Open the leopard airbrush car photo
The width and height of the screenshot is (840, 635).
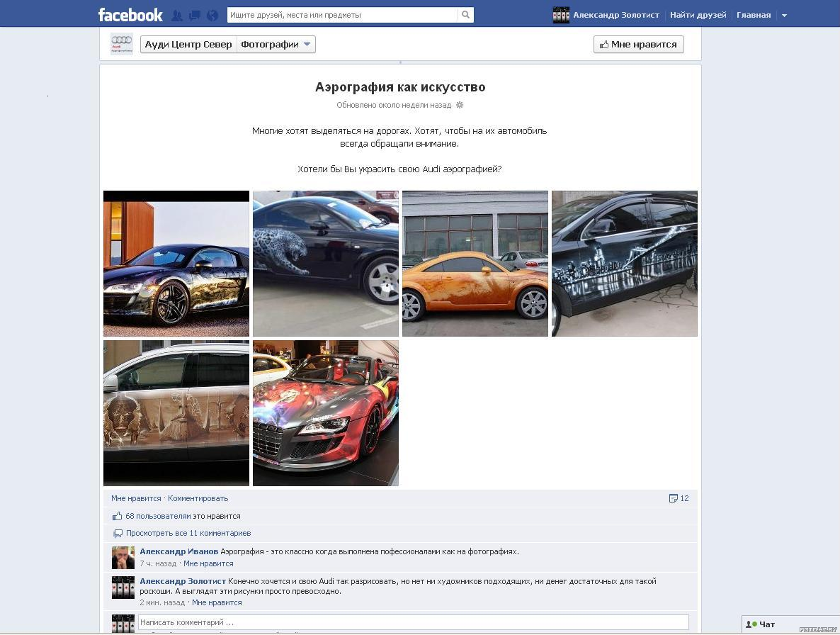click(326, 264)
